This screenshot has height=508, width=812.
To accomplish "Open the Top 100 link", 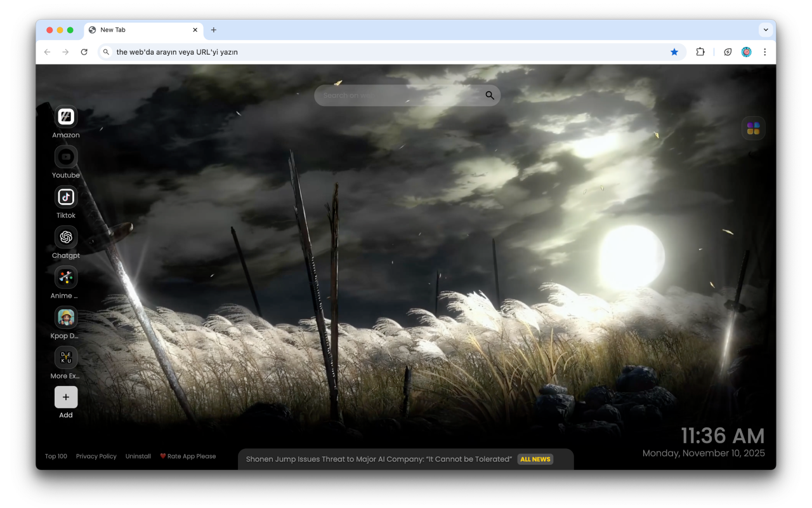I will click(56, 456).
